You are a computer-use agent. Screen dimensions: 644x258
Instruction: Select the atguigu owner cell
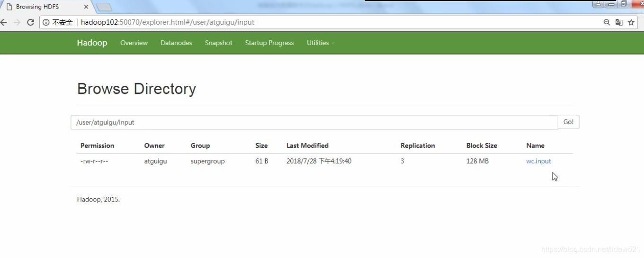pos(155,161)
